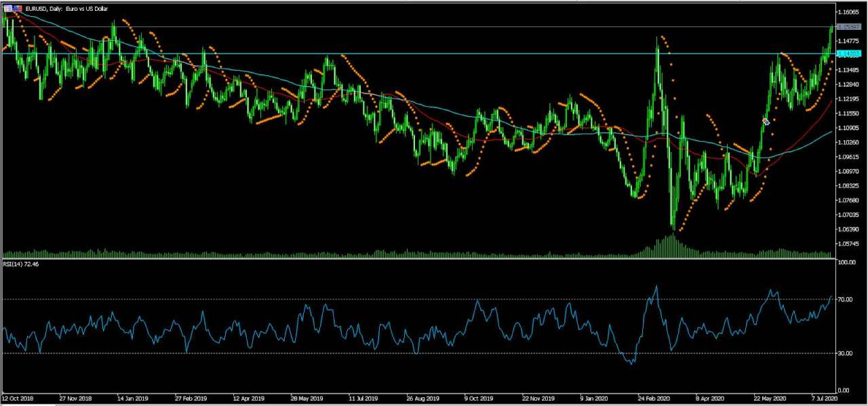
Task: Click the 70.00 RSI level label
Action: tap(846, 299)
